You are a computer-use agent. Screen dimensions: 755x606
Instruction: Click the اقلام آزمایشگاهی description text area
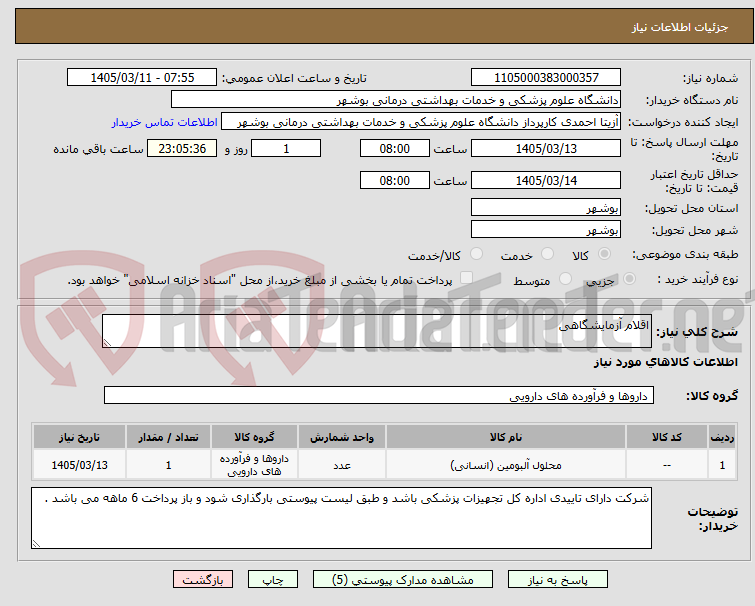[x=377, y=331]
